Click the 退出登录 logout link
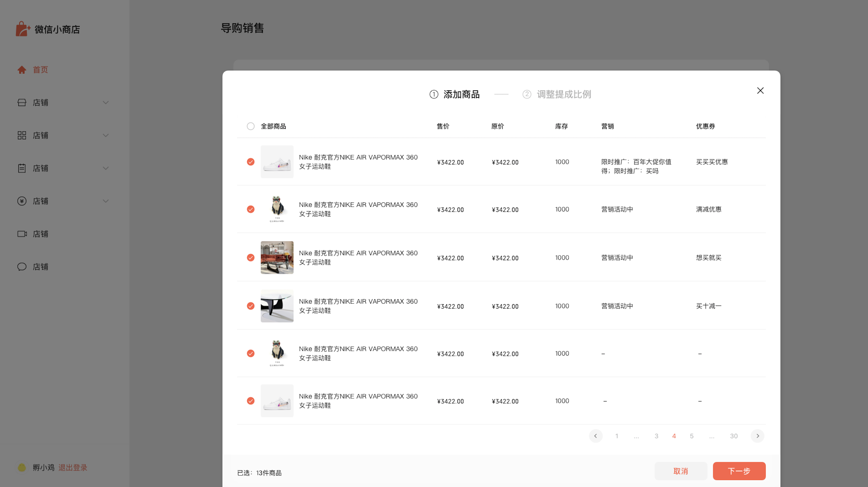 [73, 467]
